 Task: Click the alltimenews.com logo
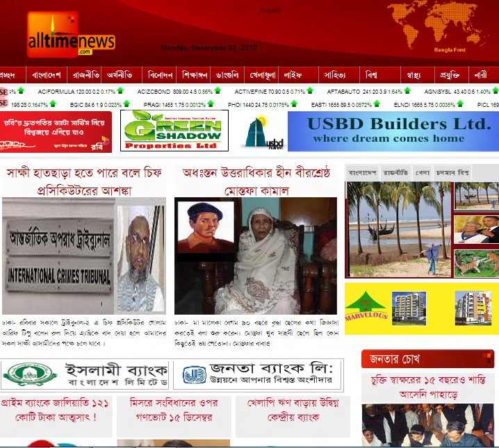pyautogui.click(x=71, y=35)
